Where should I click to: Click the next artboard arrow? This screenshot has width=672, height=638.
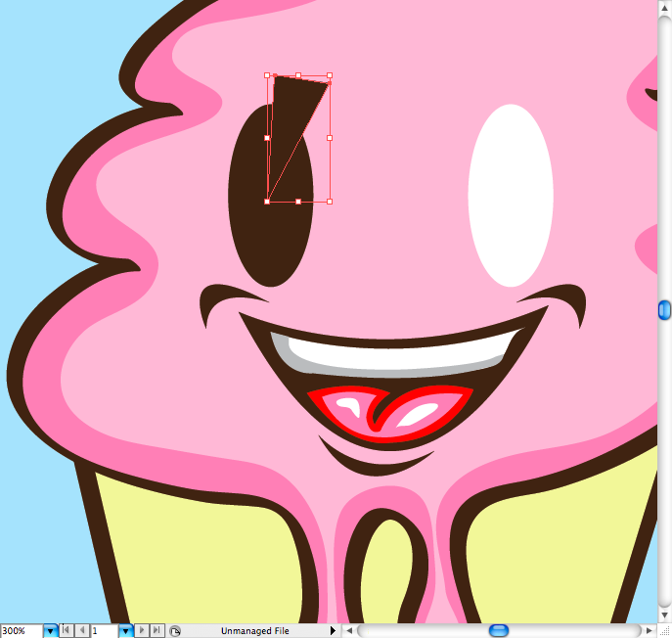click(142, 631)
